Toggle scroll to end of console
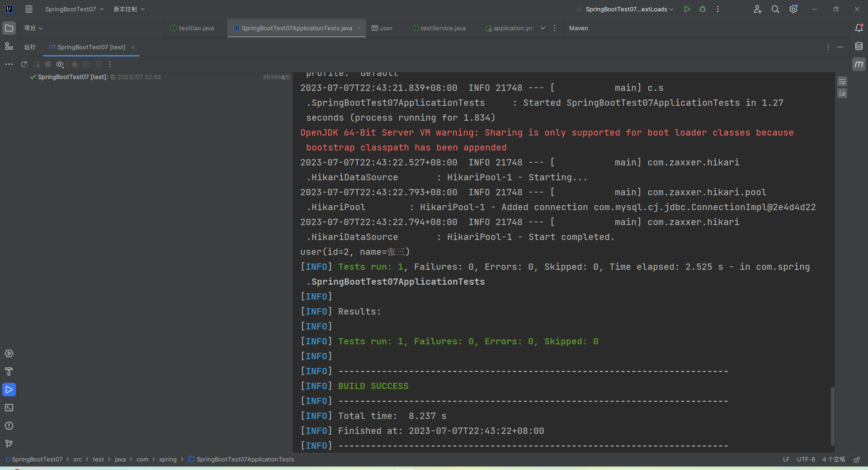This screenshot has width=868, height=470. (x=842, y=93)
